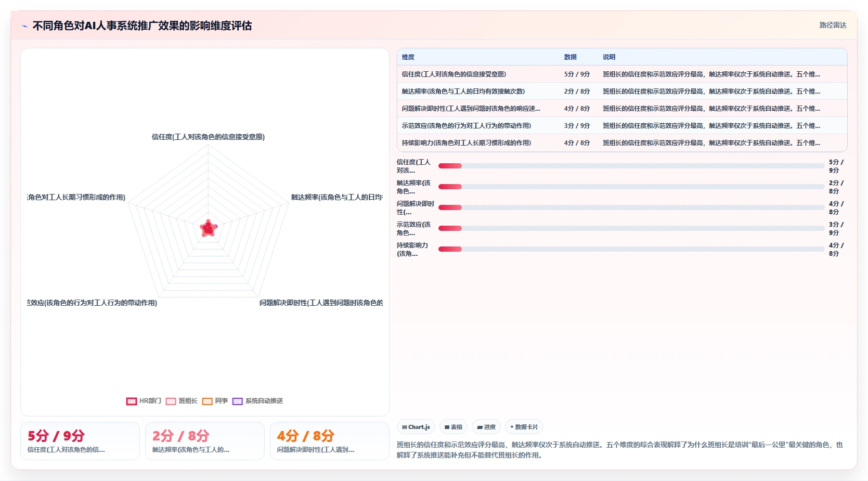This screenshot has height=481, width=868.
Task: Click the 信任度 progress bar
Action: click(631, 166)
